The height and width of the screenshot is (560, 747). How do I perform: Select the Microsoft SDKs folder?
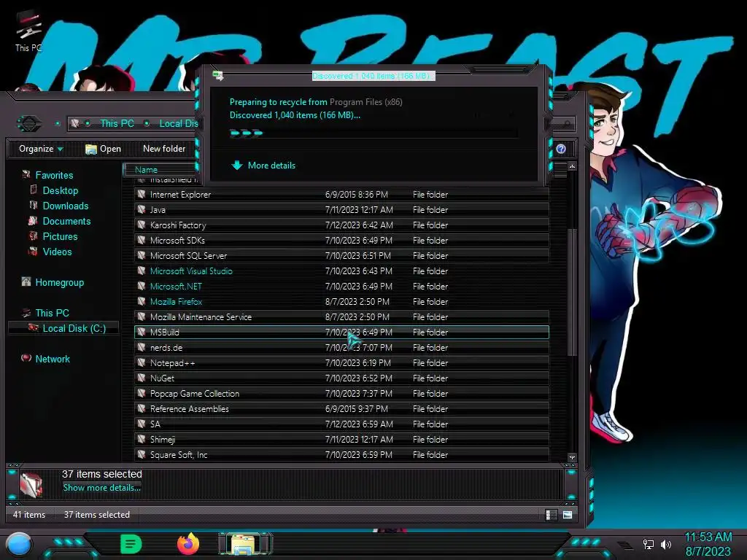[341, 240]
